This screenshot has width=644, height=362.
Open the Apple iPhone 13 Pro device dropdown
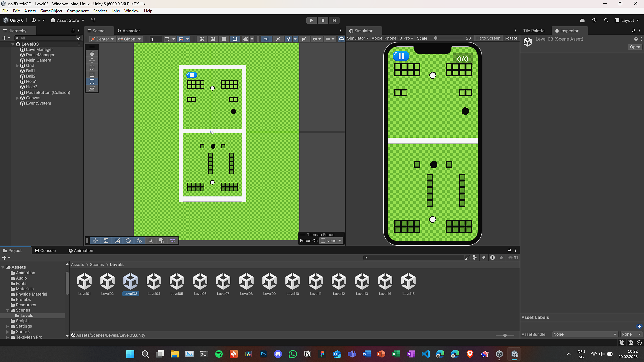coord(392,38)
